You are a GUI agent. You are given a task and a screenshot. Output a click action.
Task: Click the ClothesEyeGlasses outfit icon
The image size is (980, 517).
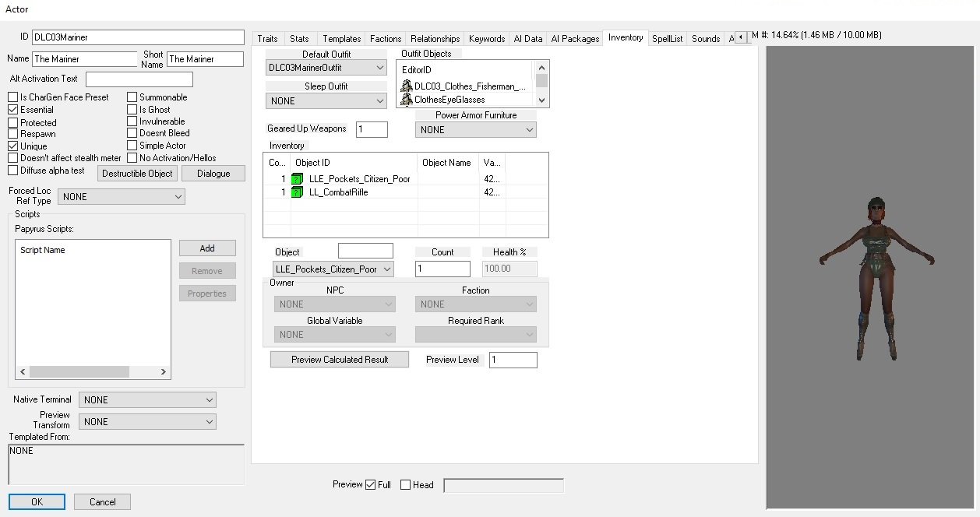coord(406,100)
